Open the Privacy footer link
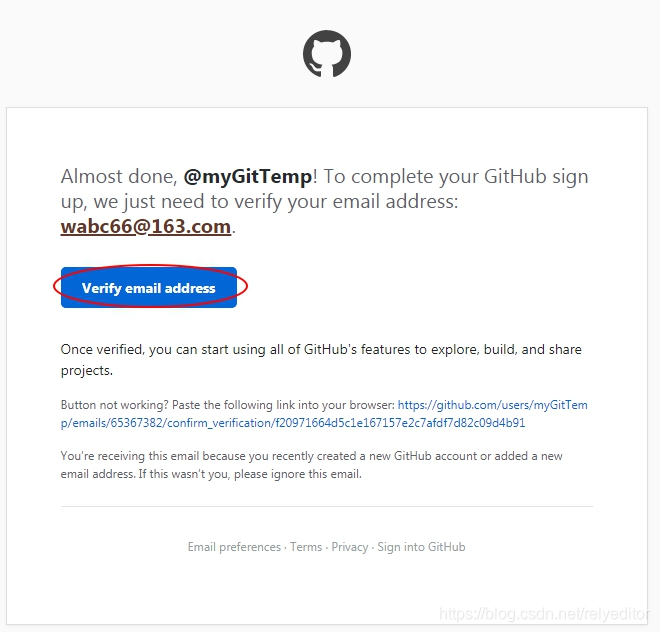This screenshot has width=660, height=632. [x=350, y=547]
